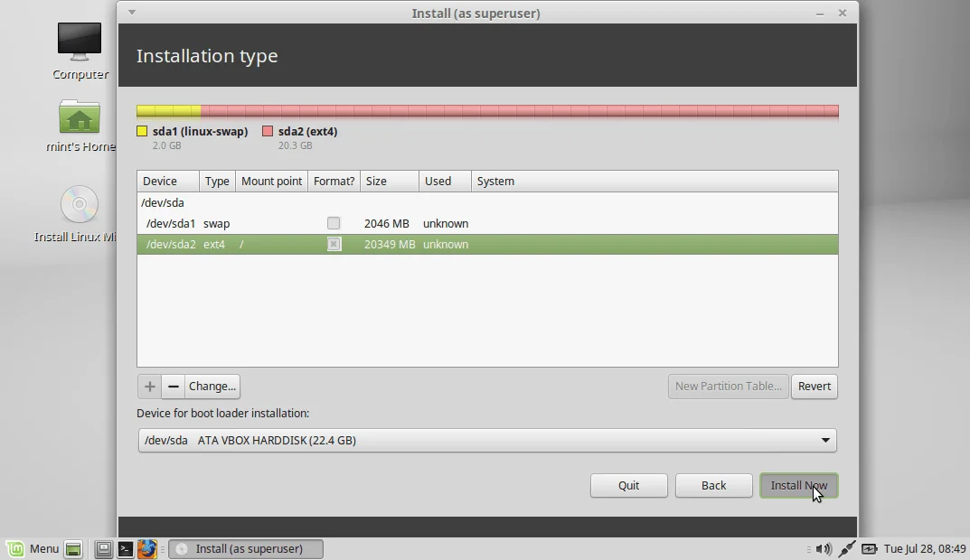The height and width of the screenshot is (560, 970).
Task: Click the network plug icon in the tray
Action: pos(847,548)
